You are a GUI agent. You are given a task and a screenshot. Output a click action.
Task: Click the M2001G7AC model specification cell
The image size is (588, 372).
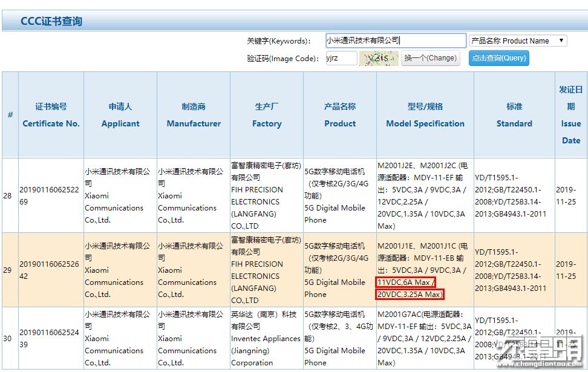(x=425, y=338)
